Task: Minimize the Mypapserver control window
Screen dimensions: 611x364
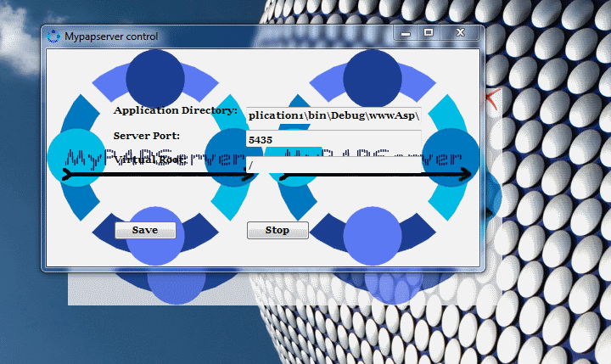Action: 406,33
